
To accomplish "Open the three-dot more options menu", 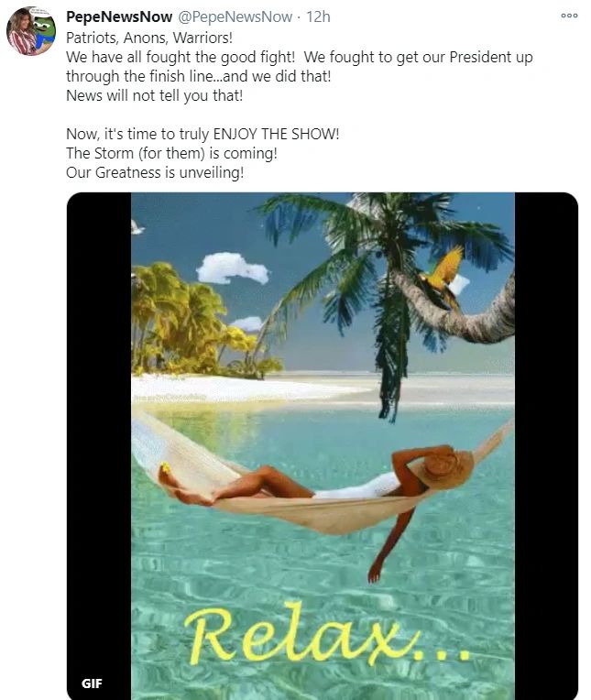I will [x=569, y=16].
